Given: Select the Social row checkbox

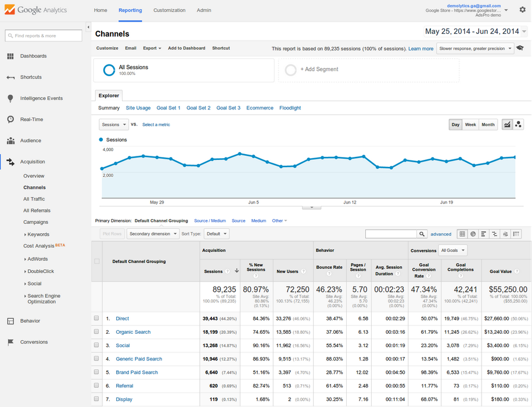Looking at the screenshot, I should (96, 345).
